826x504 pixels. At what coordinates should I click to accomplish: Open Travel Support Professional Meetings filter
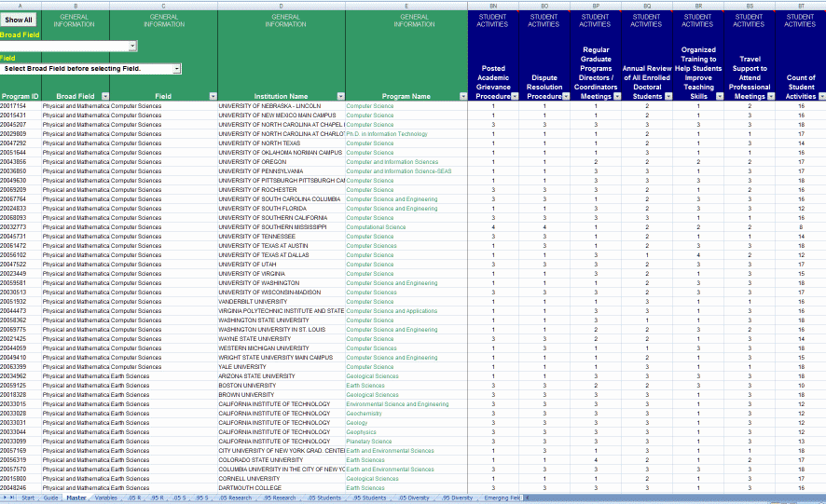click(x=771, y=96)
